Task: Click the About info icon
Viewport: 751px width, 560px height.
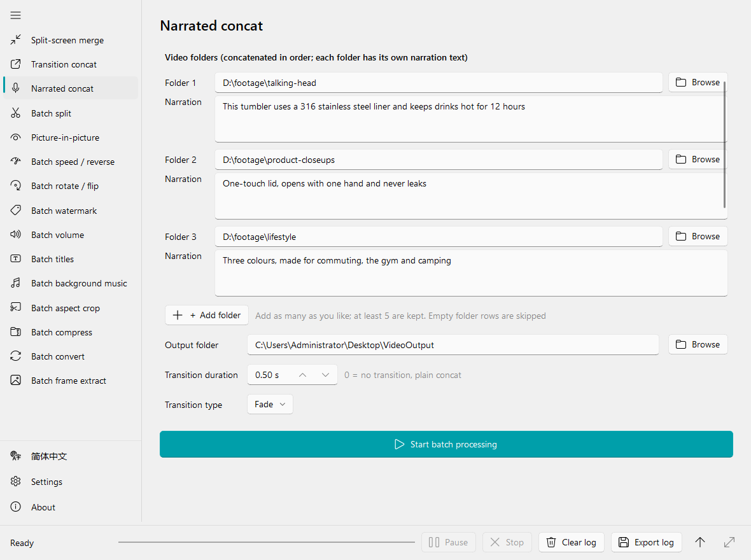Action: (x=15, y=507)
